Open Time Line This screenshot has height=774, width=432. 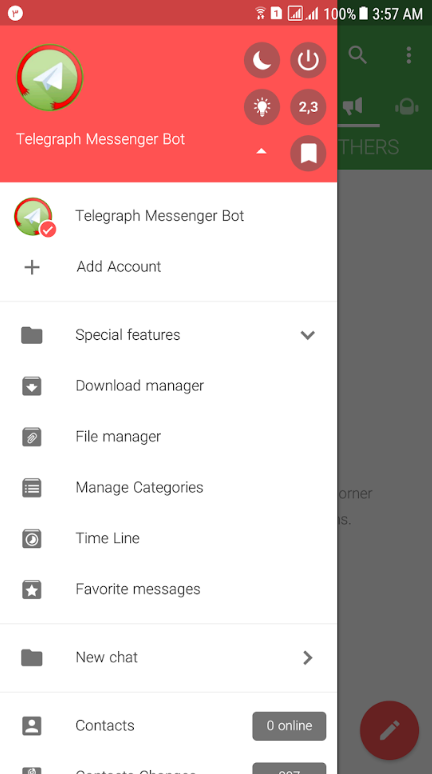click(x=168, y=539)
